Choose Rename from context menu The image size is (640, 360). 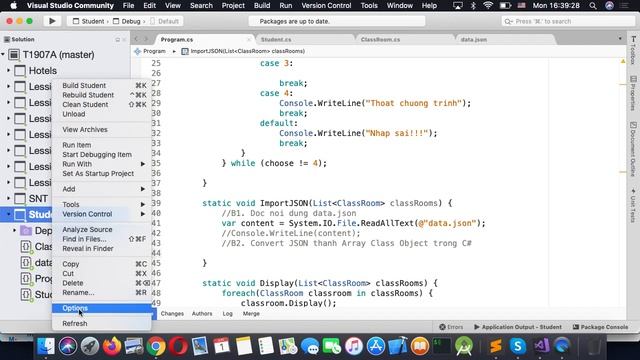102,293
